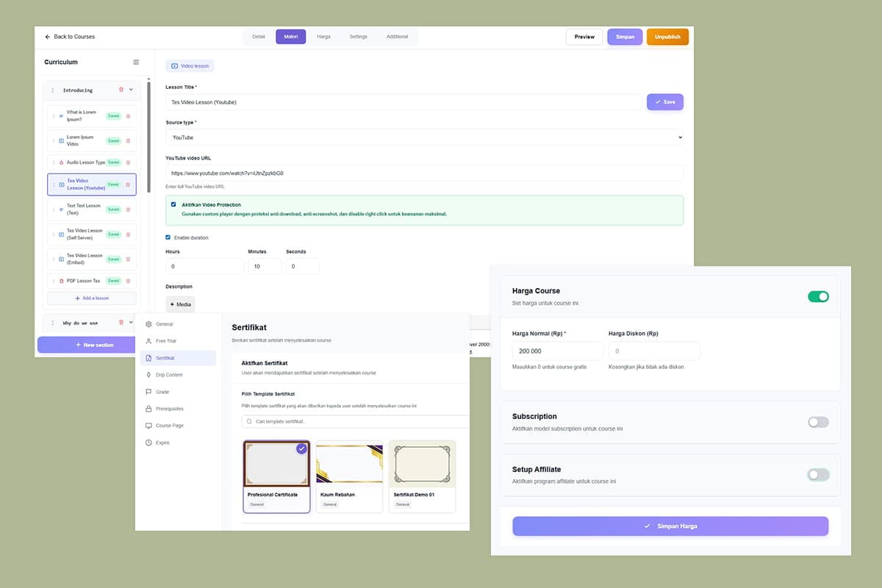Turn on the Setup Affiliate toggle
882x588 pixels.
pyautogui.click(x=818, y=475)
